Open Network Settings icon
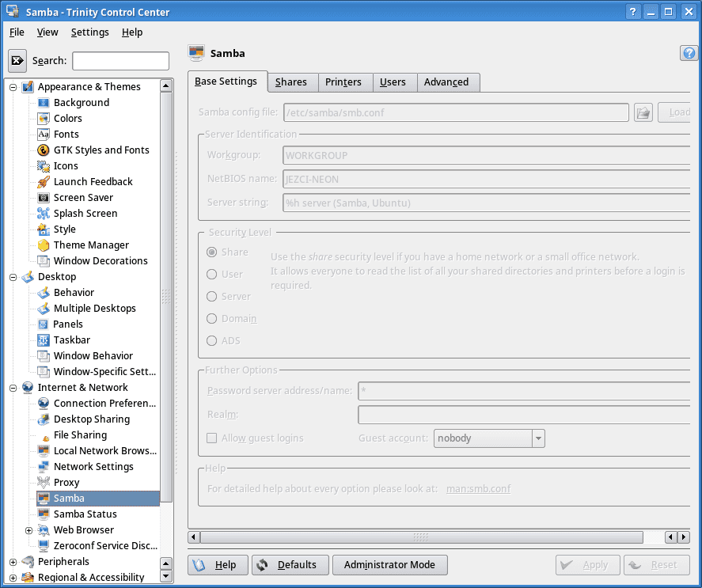Screen dimensions: 702x588 point(44,467)
